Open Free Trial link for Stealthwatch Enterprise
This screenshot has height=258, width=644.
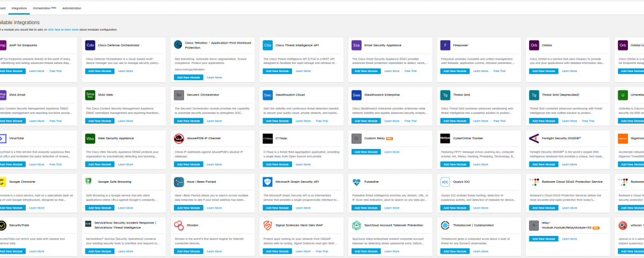click(x=410, y=121)
